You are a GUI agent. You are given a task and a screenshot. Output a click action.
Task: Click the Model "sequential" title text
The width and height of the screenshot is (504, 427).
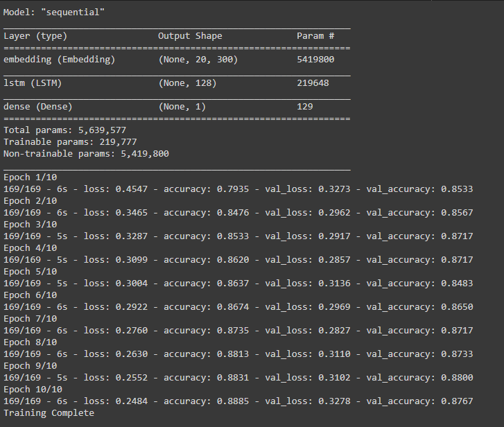55,12
